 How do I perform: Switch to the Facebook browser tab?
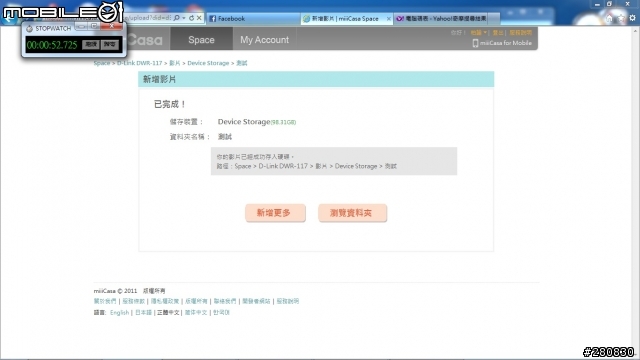tap(252, 18)
